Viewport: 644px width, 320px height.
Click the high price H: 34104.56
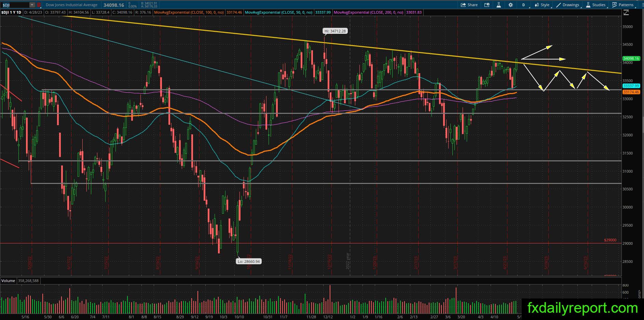(79, 12)
